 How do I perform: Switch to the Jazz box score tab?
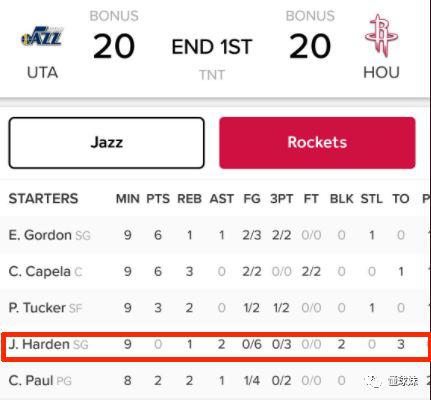point(107,143)
